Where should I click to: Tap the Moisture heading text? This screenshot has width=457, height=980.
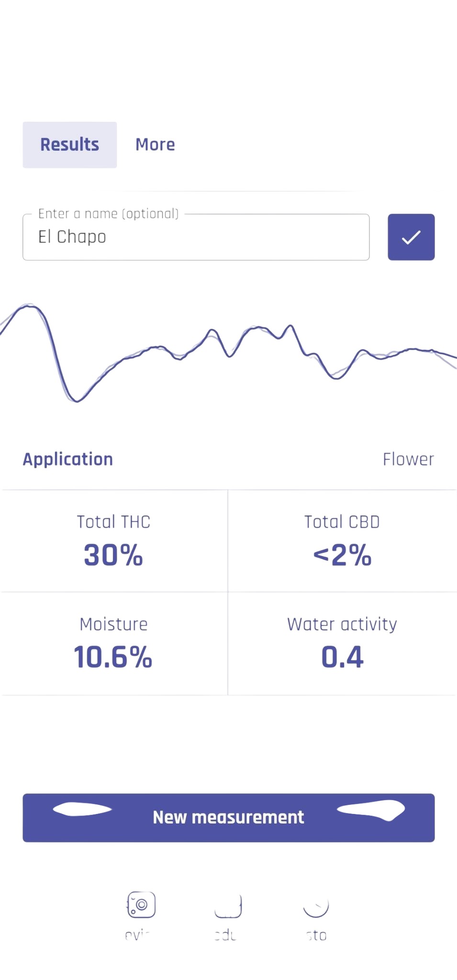coord(113,624)
